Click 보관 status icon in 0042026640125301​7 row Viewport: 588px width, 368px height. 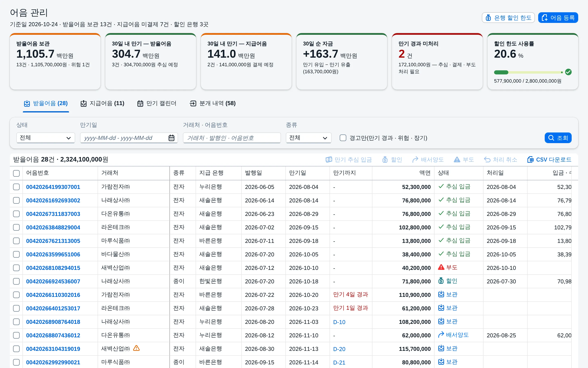point(441,308)
